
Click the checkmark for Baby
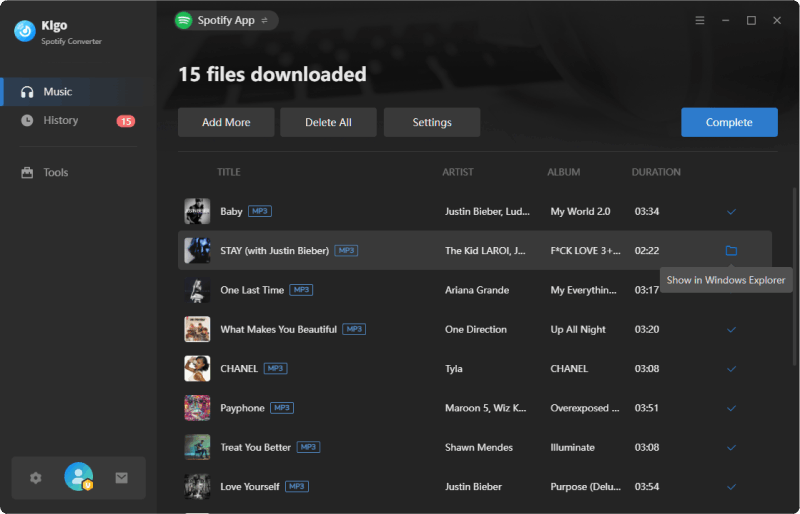click(x=731, y=212)
